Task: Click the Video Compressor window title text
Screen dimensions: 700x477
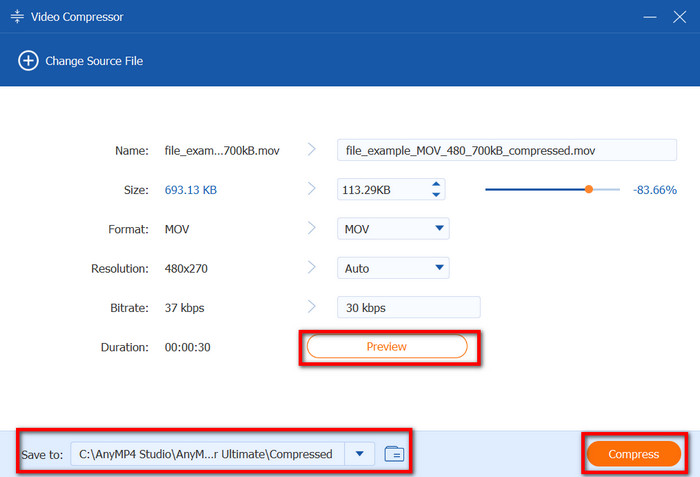Action: 77,17
